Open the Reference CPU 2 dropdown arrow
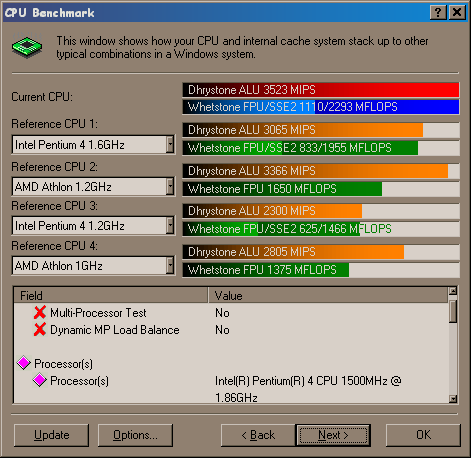This screenshot has height=458, width=471. coord(170,187)
